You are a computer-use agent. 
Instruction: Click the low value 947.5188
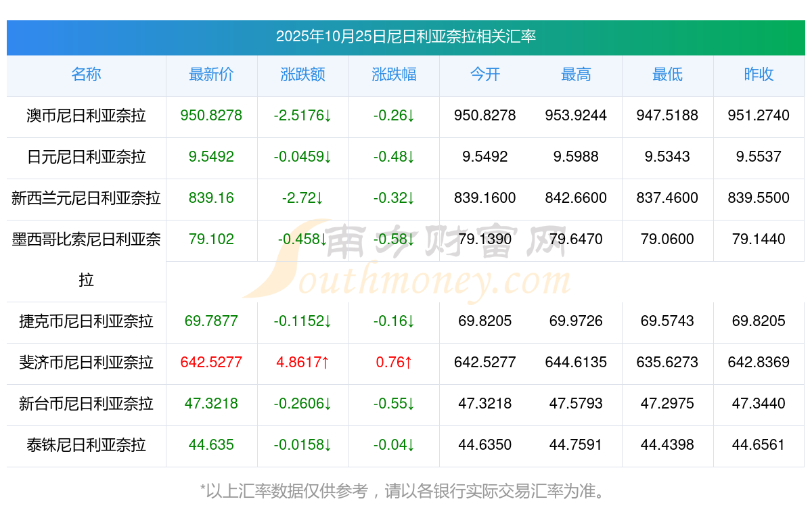(667, 116)
